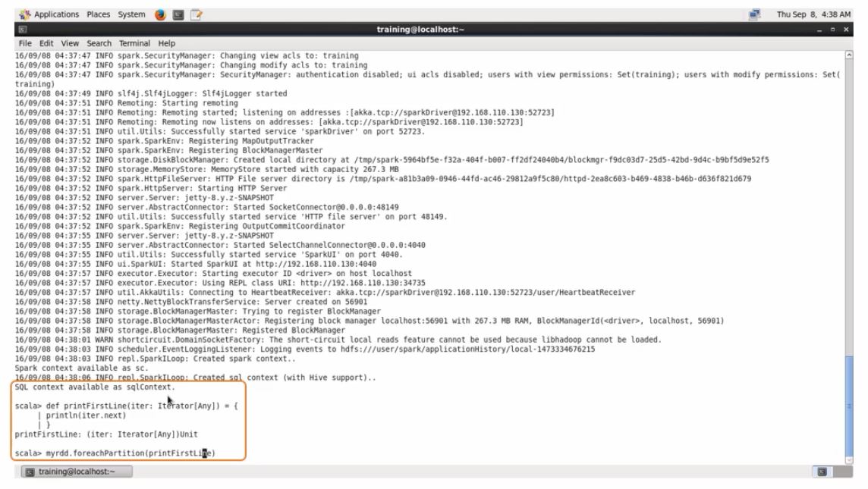The image size is (868, 489).
Task: Open the terminal Edit menu
Action: pos(46,43)
